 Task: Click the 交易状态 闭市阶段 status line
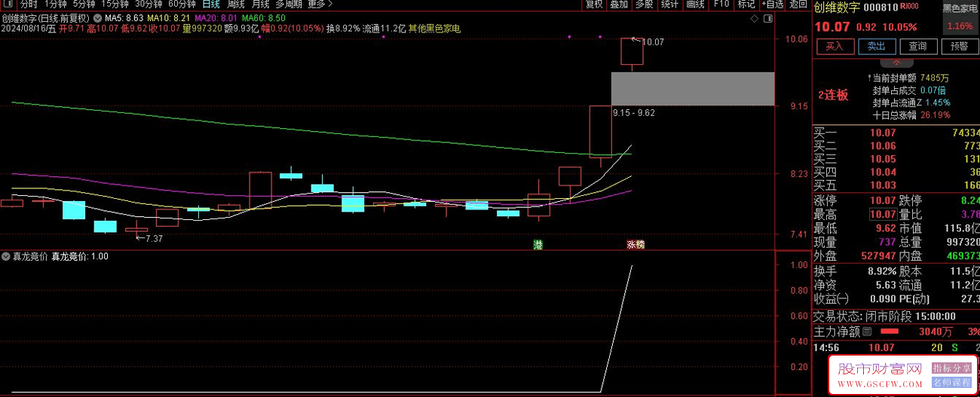click(885, 316)
